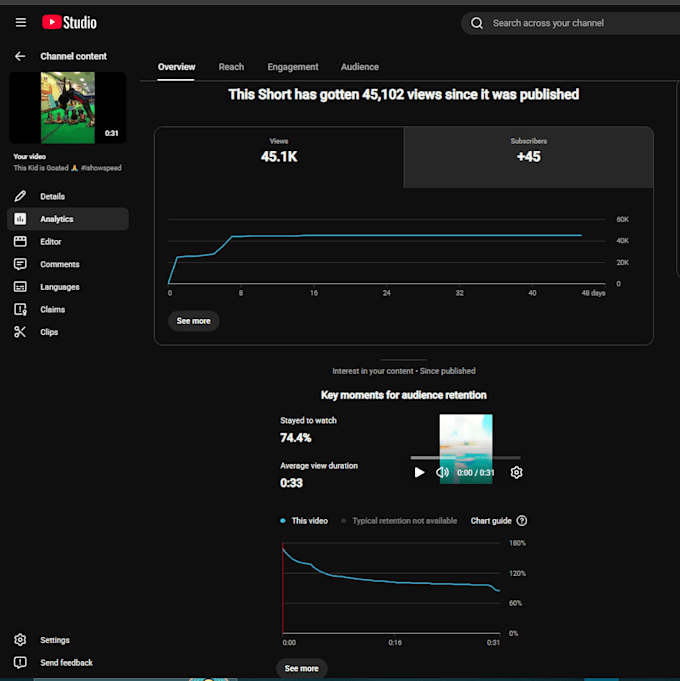Open the hamburger navigation menu
680x681 pixels.
(20, 22)
